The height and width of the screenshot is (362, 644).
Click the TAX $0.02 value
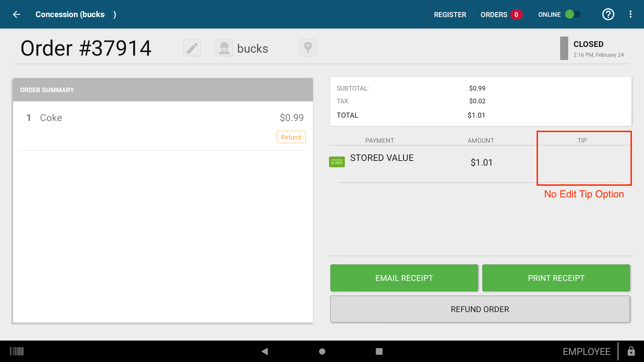pyautogui.click(x=477, y=101)
